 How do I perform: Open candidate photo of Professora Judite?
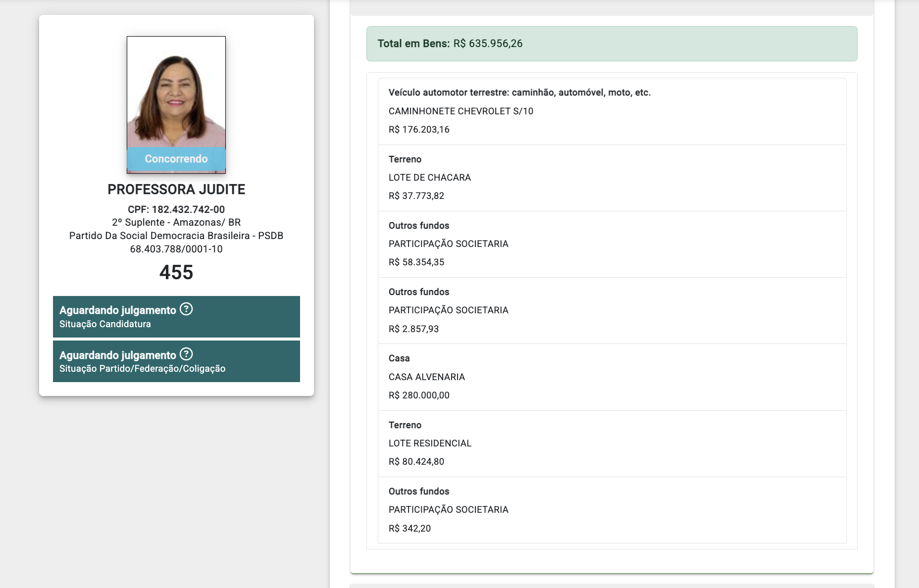pos(176,104)
